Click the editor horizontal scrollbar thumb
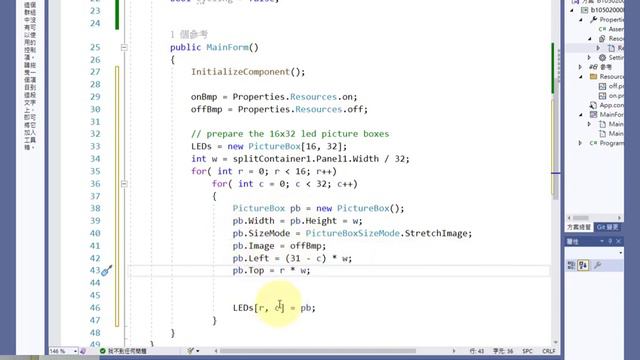This screenshot has width=640, height=360. (318, 351)
